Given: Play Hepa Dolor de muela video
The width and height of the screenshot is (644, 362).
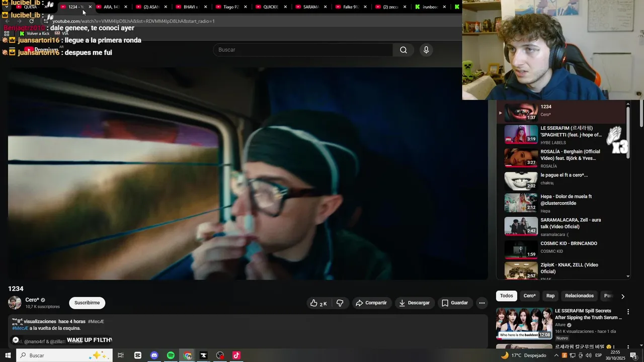Looking at the screenshot, I should (x=561, y=204).
